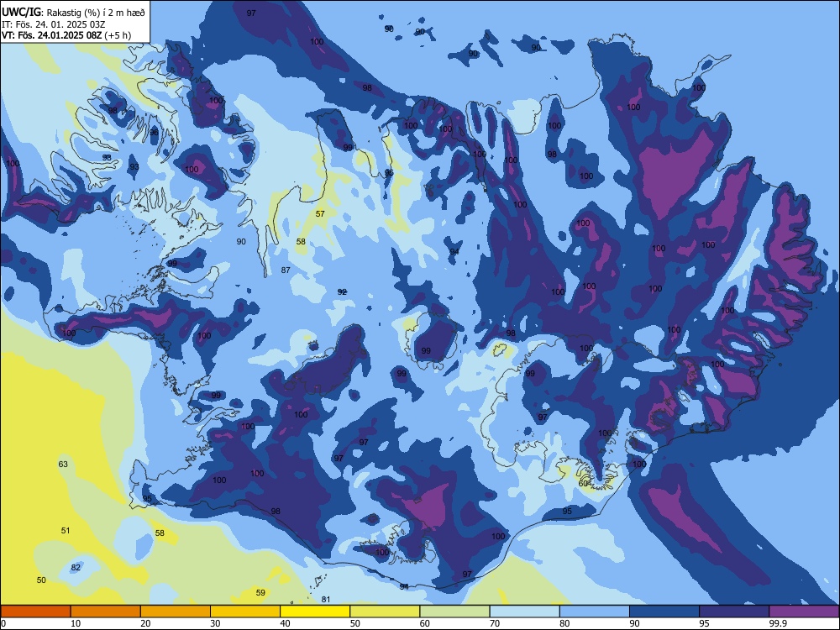This screenshot has height=630, width=840.
Task: Click the "93" value in the Westfjords
Action: point(134,167)
